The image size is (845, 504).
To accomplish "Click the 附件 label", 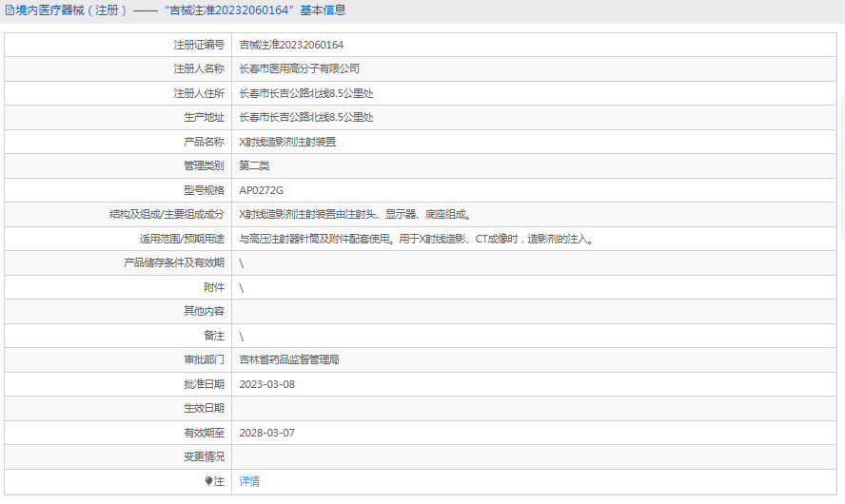I will [x=214, y=287].
